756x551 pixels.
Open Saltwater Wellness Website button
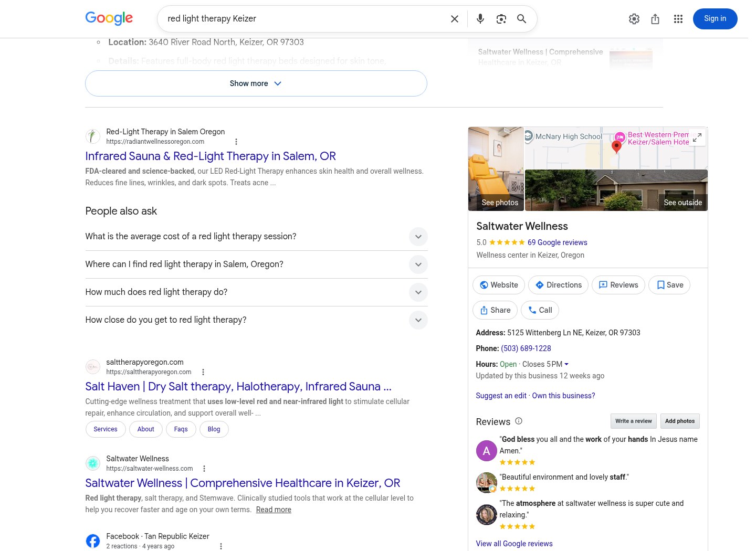(499, 285)
